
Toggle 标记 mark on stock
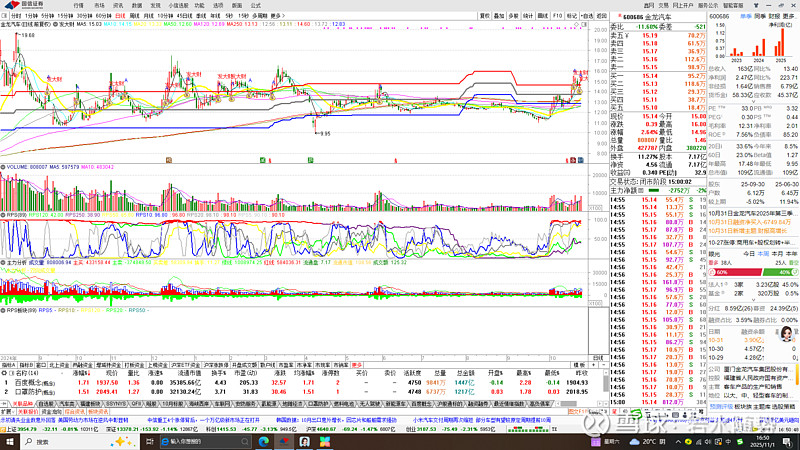(572, 16)
